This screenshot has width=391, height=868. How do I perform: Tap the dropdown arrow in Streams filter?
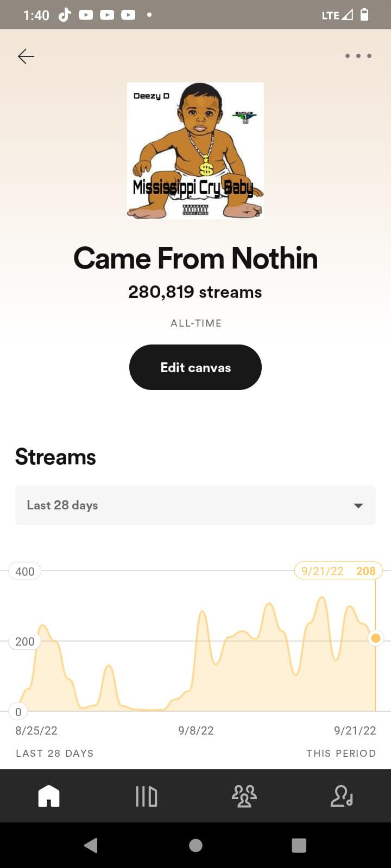358,506
